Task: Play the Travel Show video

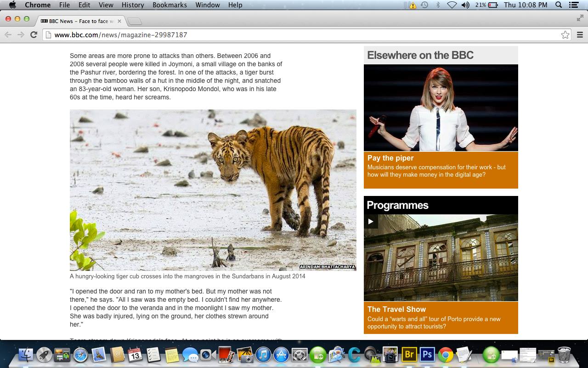Action: click(371, 221)
